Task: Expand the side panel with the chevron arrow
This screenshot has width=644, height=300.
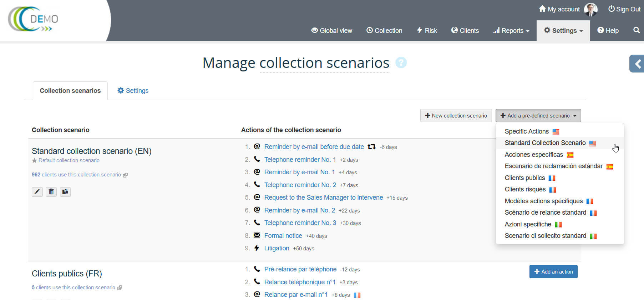Action: 637,64
